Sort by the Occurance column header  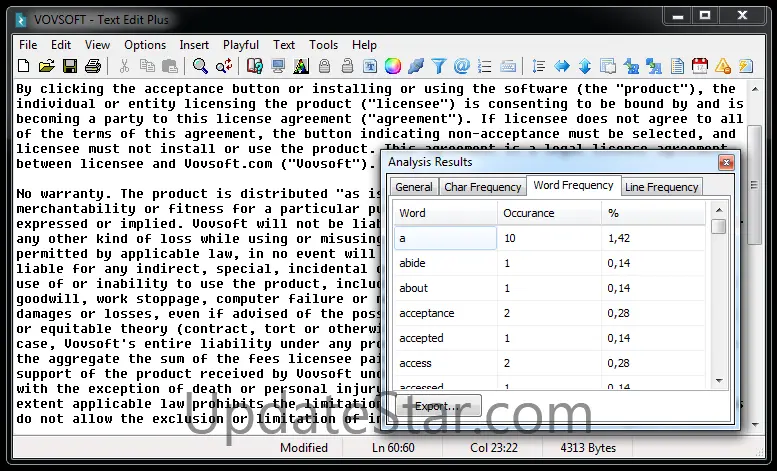click(x=550, y=213)
